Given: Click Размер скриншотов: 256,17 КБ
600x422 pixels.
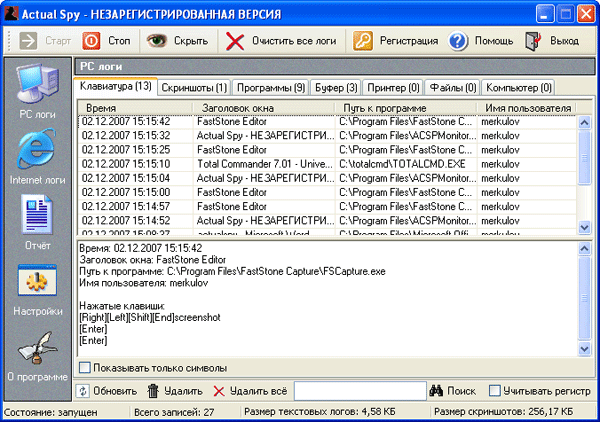Looking at the screenshot, I should point(504,412).
